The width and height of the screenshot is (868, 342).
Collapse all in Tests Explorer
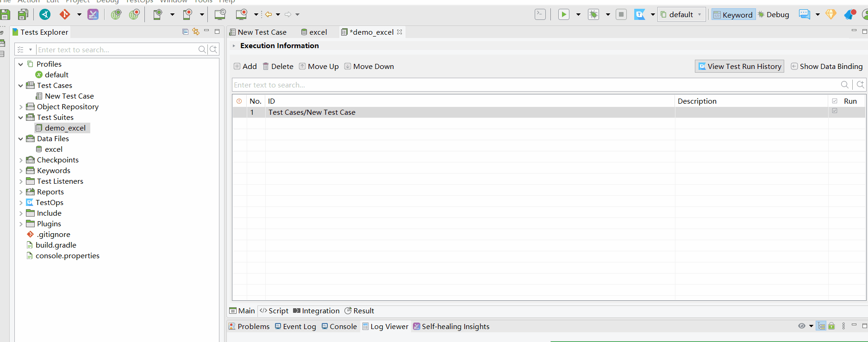point(185,32)
